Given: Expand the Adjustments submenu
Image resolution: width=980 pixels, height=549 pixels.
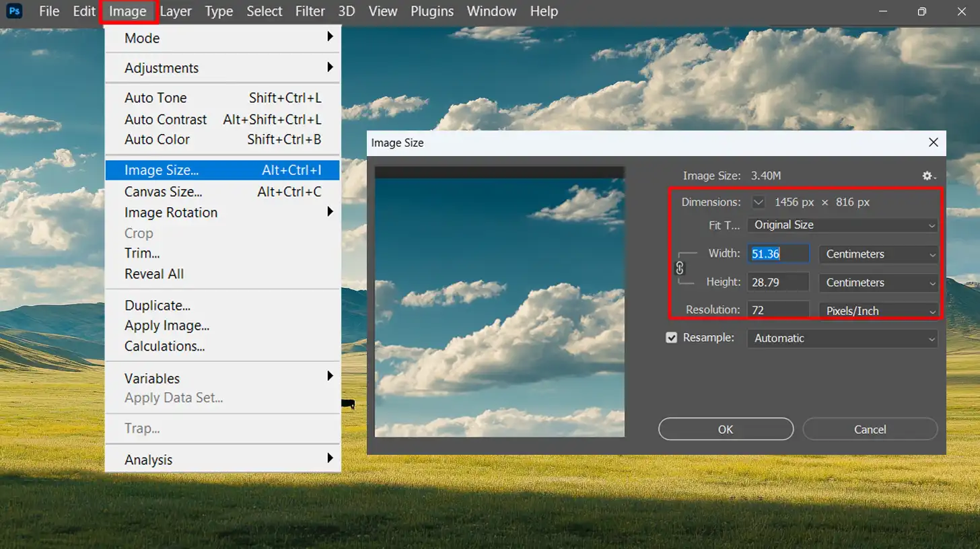Looking at the screenshot, I should [x=223, y=68].
